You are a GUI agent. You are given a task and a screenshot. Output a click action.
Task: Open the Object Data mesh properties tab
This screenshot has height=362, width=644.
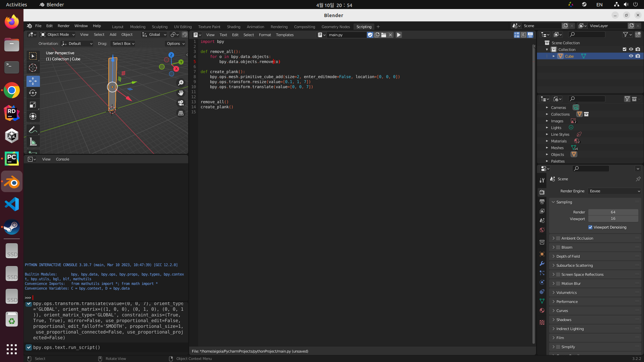coord(542,301)
